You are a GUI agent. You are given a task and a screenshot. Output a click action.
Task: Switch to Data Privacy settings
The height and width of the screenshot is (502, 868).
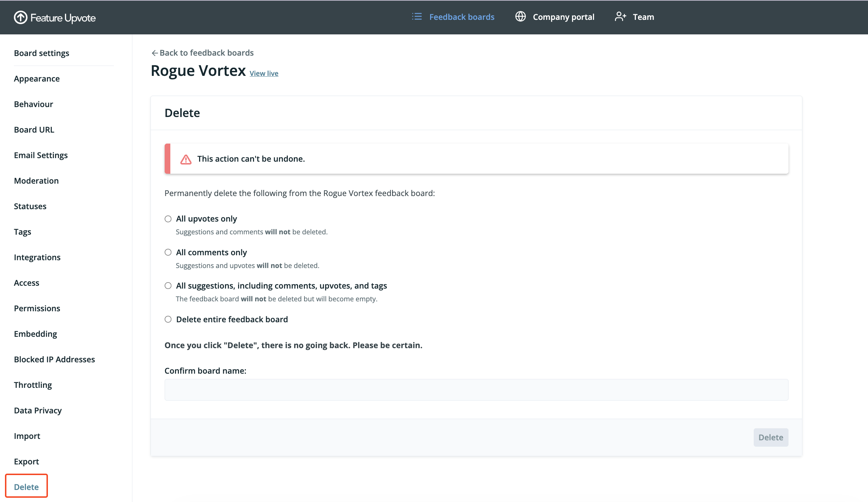[x=38, y=411]
